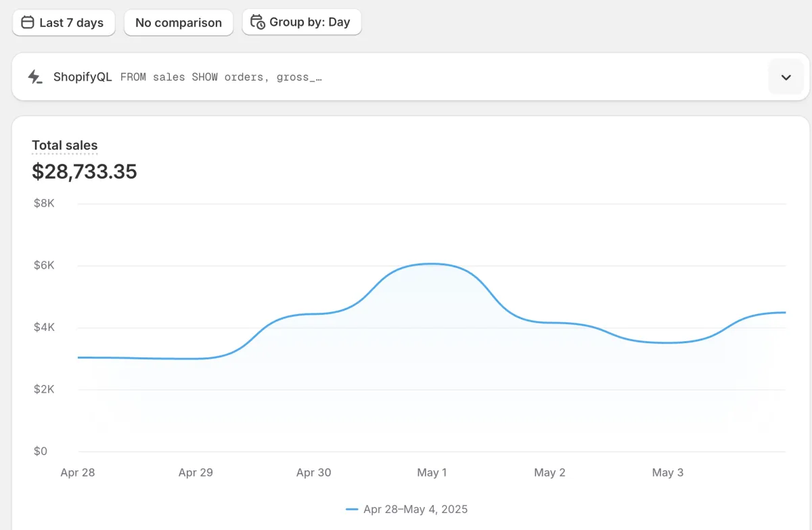The width and height of the screenshot is (812, 530).
Task: Select the Apr 28 date axis label
Action: point(78,472)
